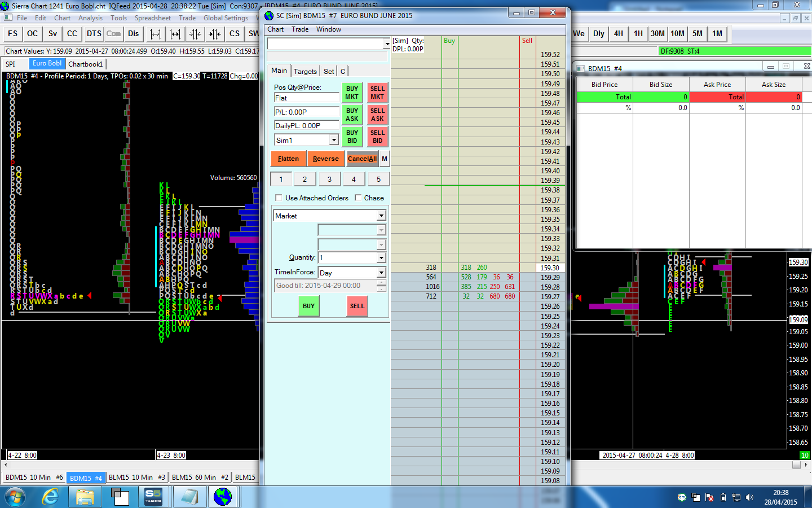Open the Market order type dropdown

click(381, 216)
